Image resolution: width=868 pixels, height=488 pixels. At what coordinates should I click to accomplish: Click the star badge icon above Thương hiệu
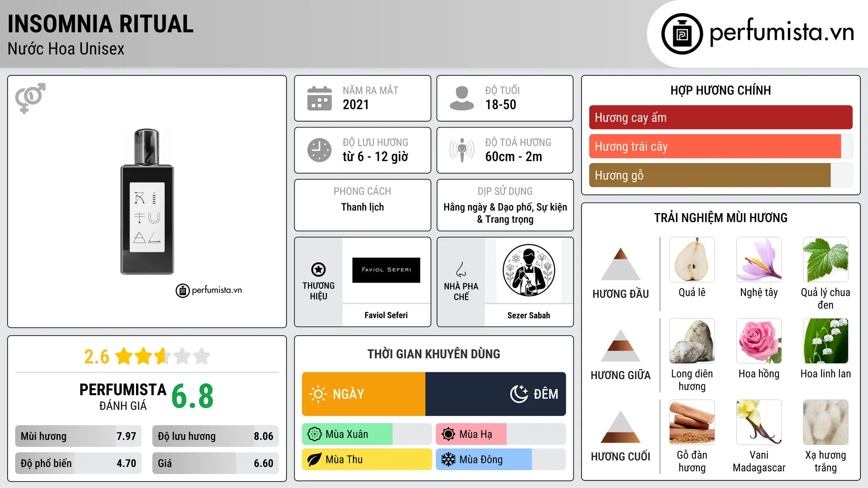pos(318,269)
